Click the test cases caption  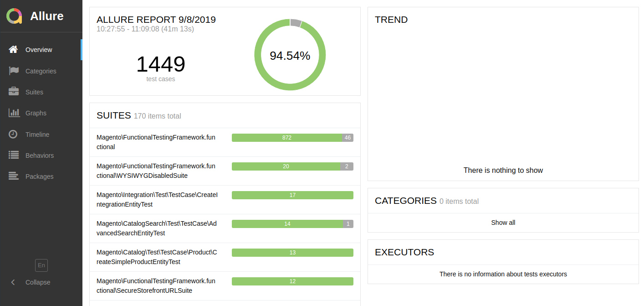coord(160,79)
